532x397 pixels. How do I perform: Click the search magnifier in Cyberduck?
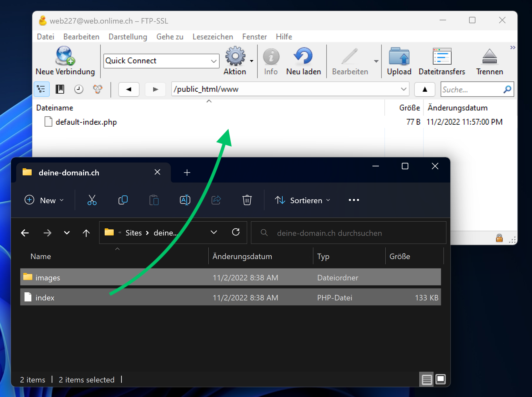point(507,89)
